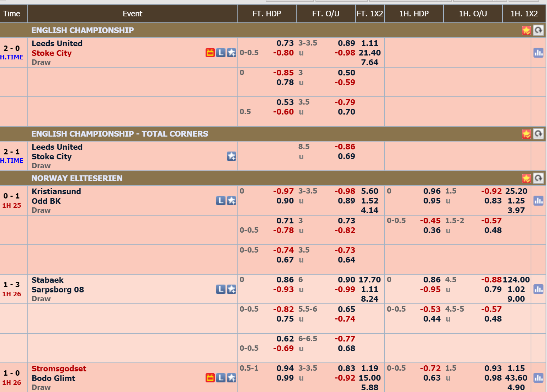This screenshot has height=392, width=547.
Task: Collapse the ENGLISH CHAMPIONSHIP league header
Action: (x=83, y=30)
